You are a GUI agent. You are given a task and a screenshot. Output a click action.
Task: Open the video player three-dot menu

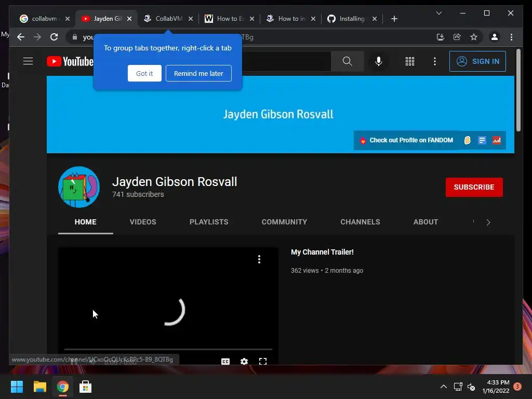259,260
